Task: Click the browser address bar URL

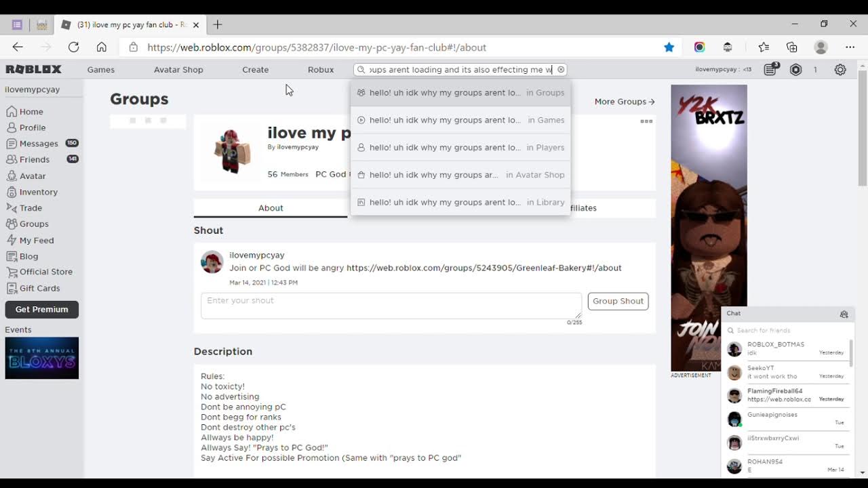Action: point(317,47)
